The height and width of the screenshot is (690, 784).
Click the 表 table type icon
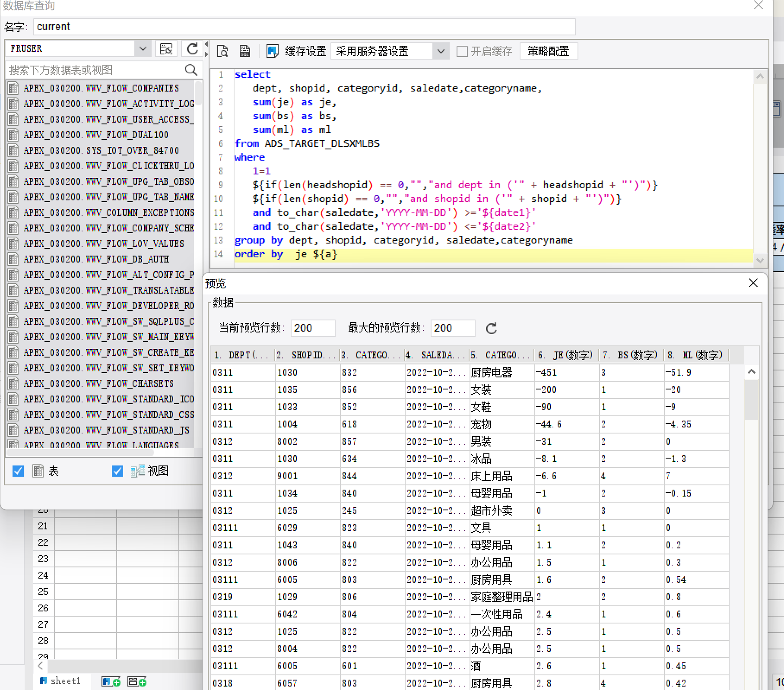pyautogui.click(x=38, y=471)
